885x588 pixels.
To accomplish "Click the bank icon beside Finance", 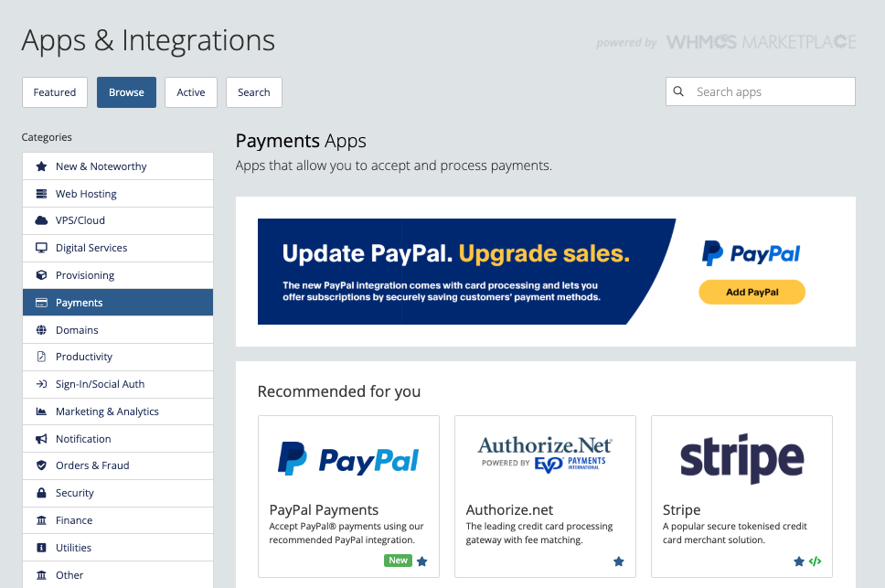I will click(x=41, y=520).
